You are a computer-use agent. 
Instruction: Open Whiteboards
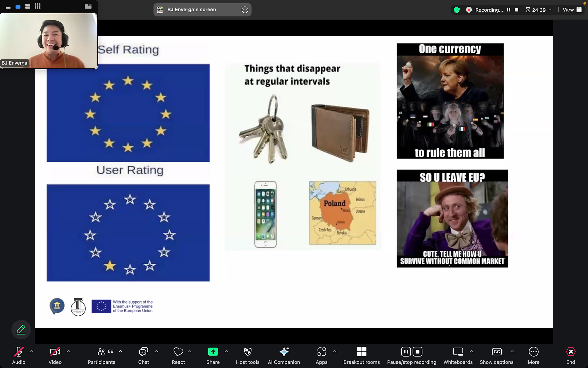458,355
